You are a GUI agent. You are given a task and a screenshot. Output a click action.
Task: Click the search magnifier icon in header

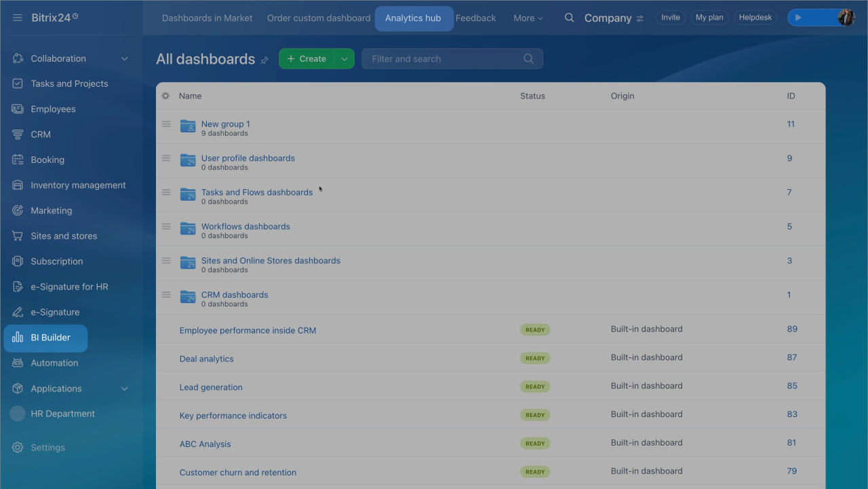(570, 18)
